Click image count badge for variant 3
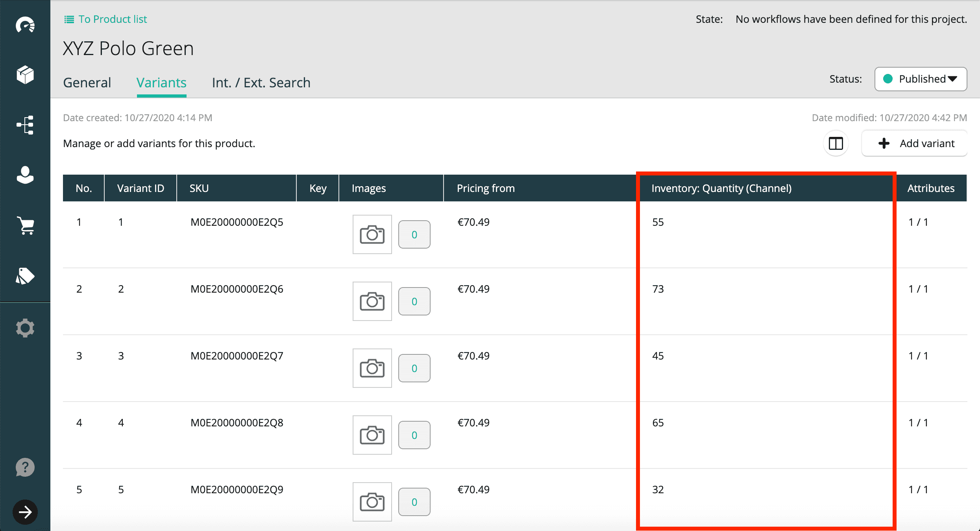 point(414,368)
